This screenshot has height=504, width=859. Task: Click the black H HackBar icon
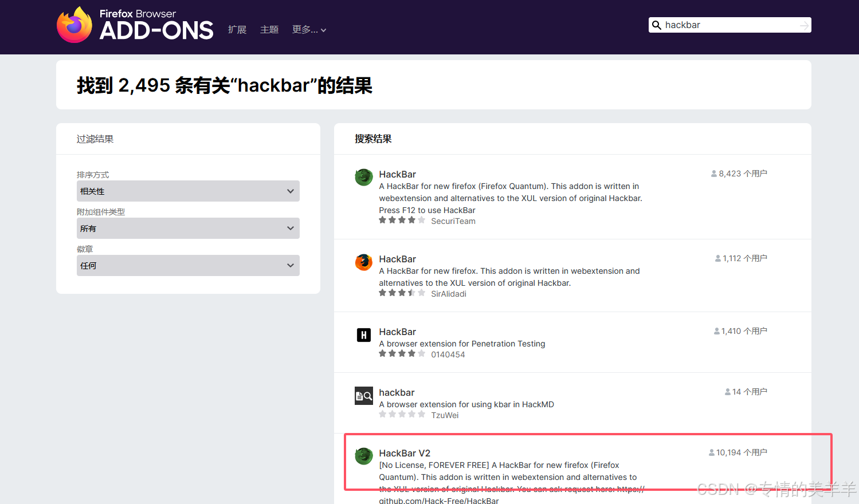click(x=364, y=335)
